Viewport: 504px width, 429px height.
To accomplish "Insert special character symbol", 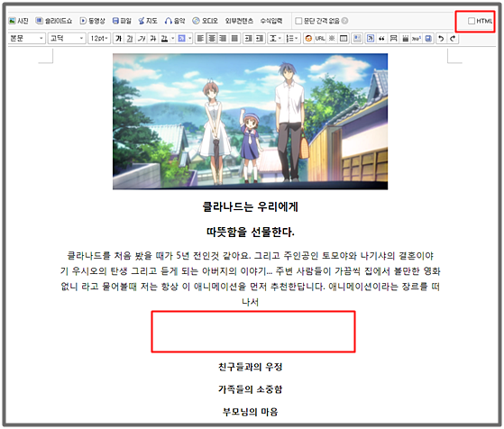I will [332, 39].
